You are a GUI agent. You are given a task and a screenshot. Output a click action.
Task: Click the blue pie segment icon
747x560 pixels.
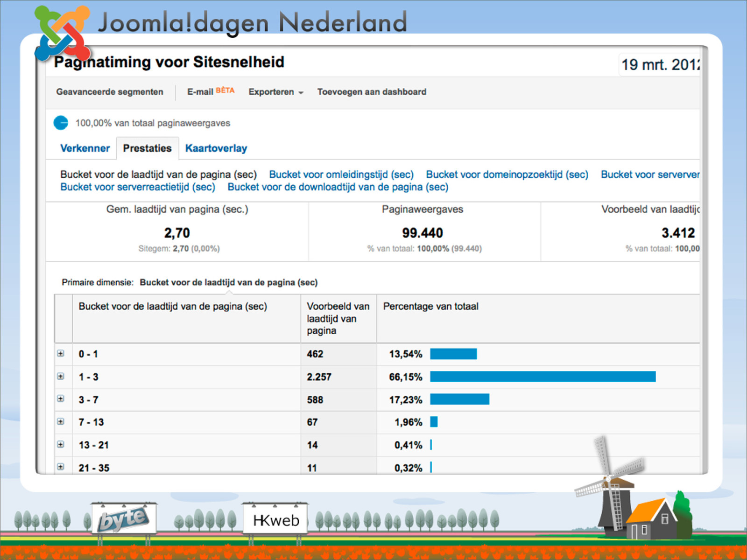pyautogui.click(x=61, y=123)
